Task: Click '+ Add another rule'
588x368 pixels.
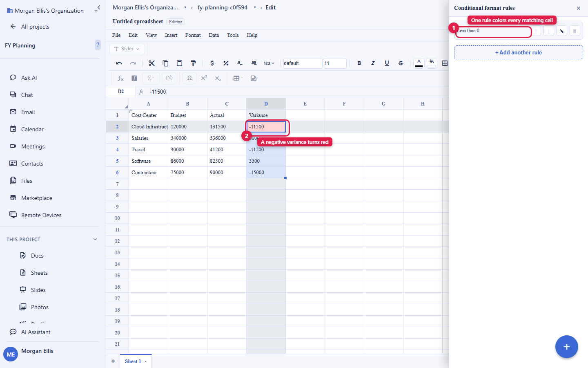Action: coord(519,52)
